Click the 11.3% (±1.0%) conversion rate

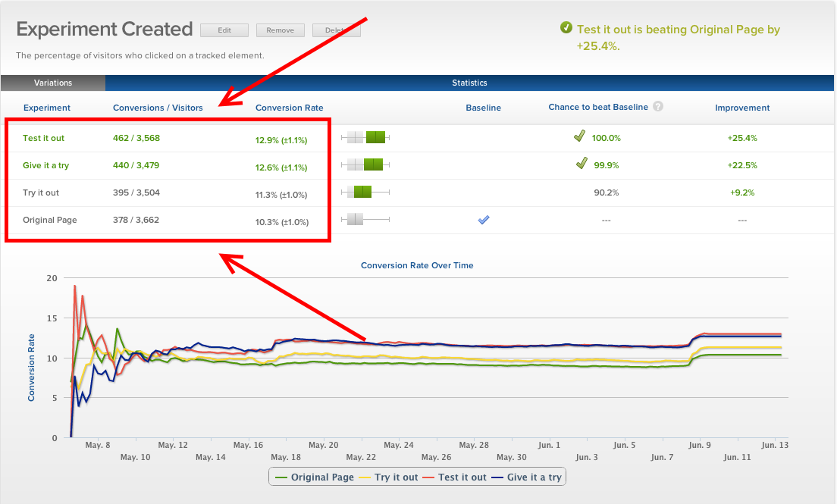(281, 195)
